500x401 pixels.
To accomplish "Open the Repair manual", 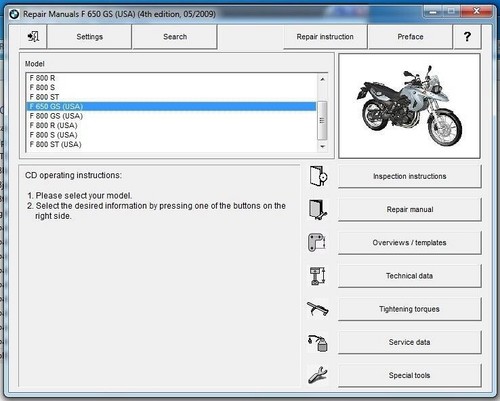I will [410, 209].
